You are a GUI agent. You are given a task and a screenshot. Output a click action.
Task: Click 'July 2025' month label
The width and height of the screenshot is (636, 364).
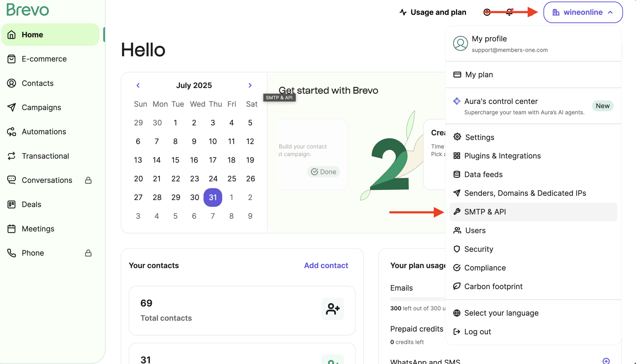pos(194,85)
